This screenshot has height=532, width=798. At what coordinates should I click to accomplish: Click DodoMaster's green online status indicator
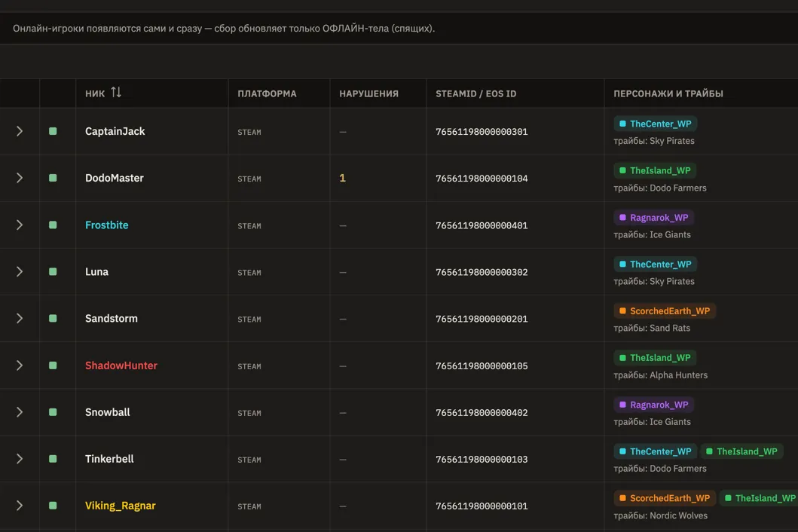point(53,178)
